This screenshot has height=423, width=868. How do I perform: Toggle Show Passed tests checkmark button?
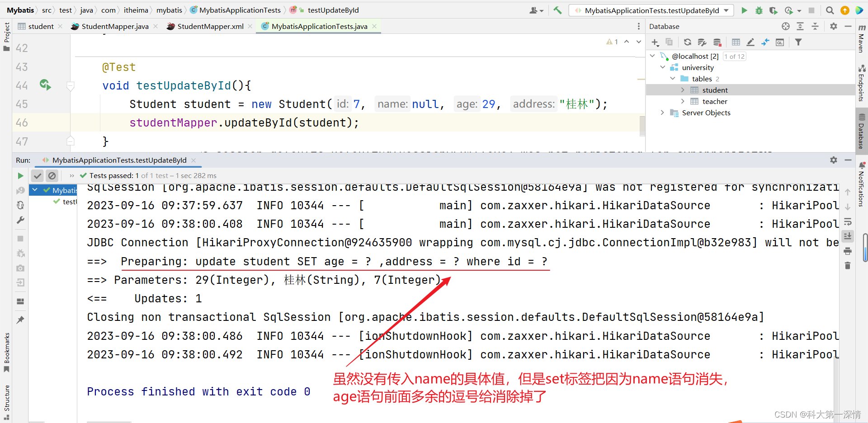38,176
